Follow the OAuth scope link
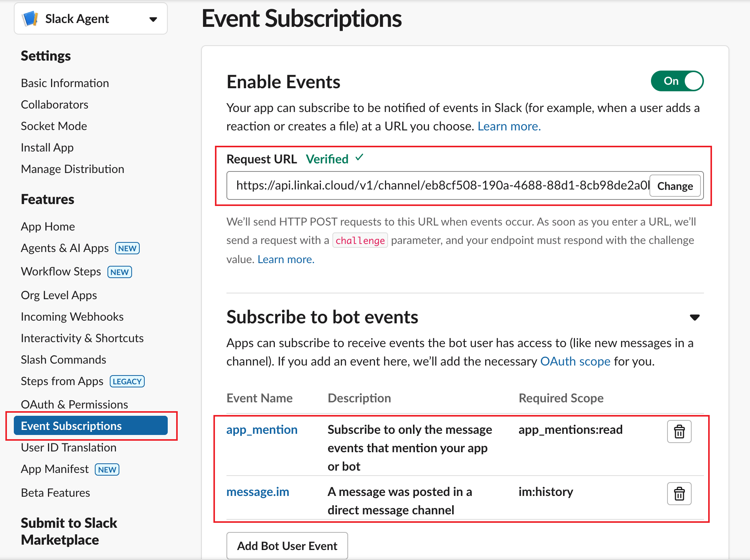The height and width of the screenshot is (560, 750). (x=575, y=362)
